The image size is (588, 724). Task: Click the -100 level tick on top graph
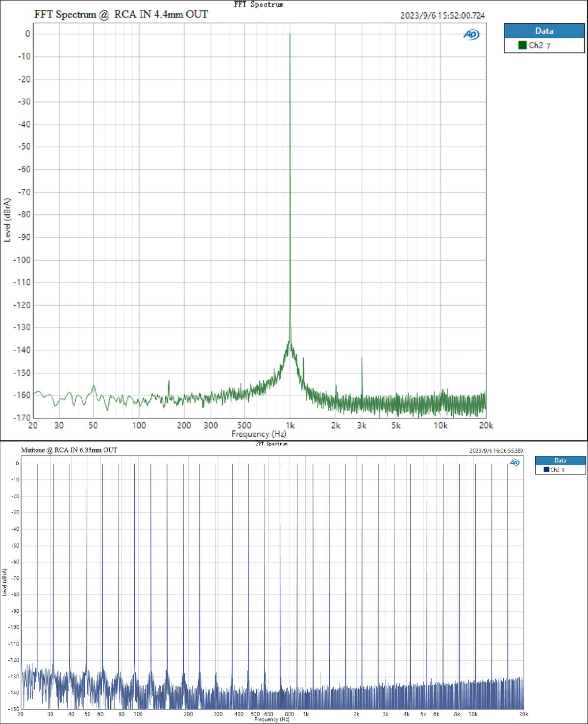[22, 260]
